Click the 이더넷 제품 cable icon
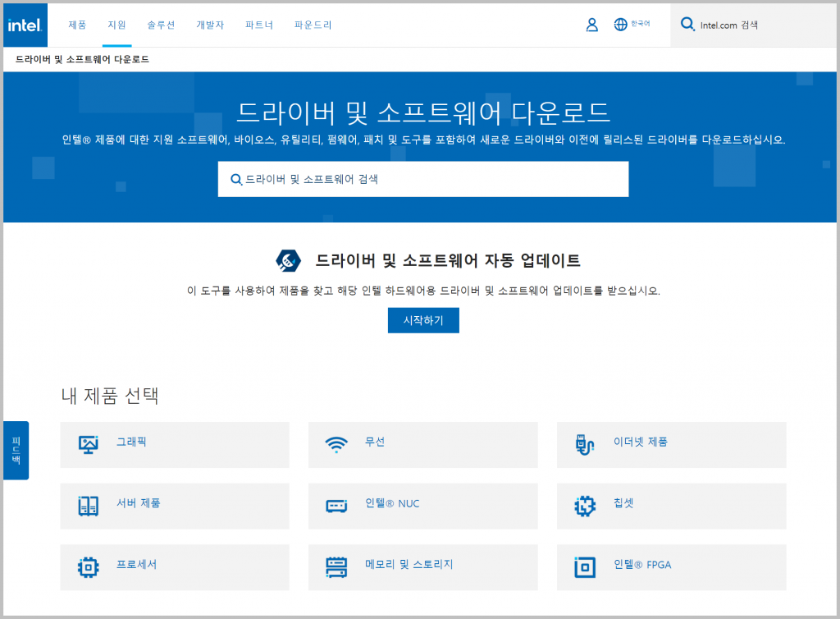The image size is (840, 619). coord(584,445)
